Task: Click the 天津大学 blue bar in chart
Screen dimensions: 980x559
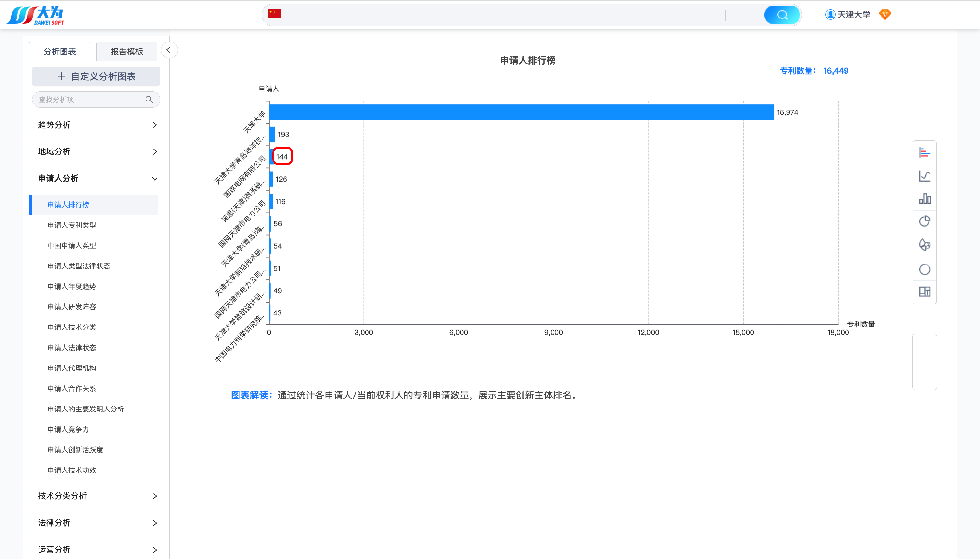Action: (521, 112)
